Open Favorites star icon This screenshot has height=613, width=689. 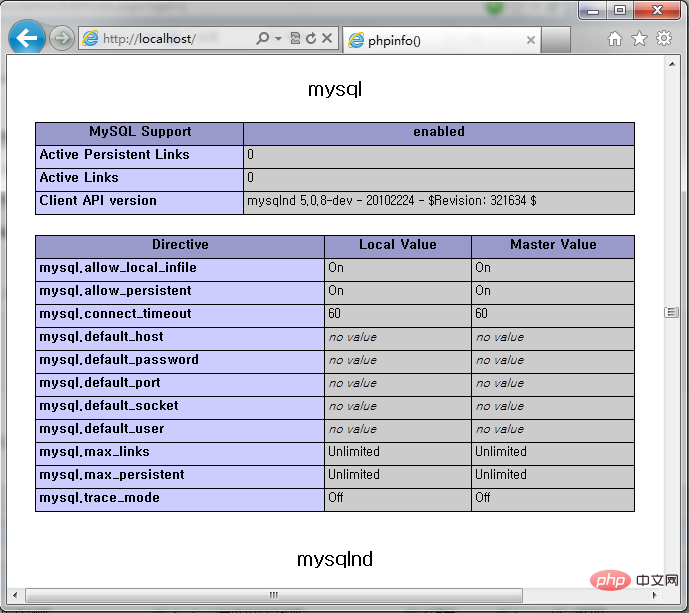tap(639, 39)
